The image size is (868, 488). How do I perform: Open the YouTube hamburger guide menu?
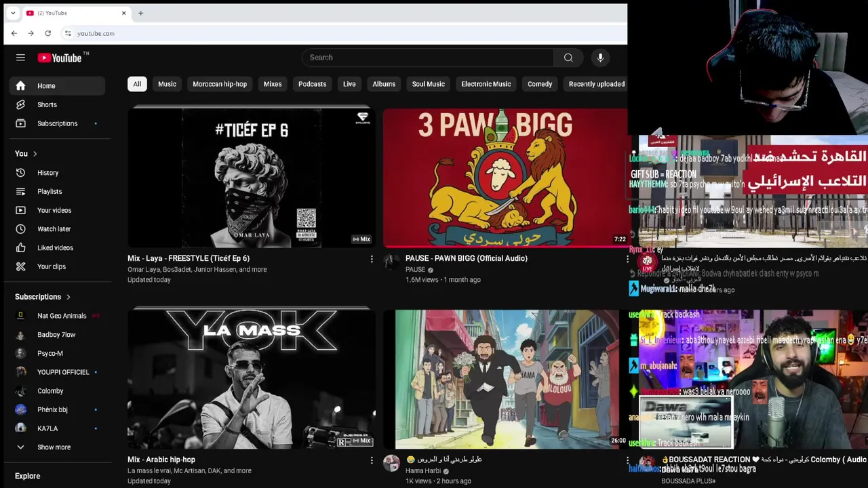coord(20,58)
